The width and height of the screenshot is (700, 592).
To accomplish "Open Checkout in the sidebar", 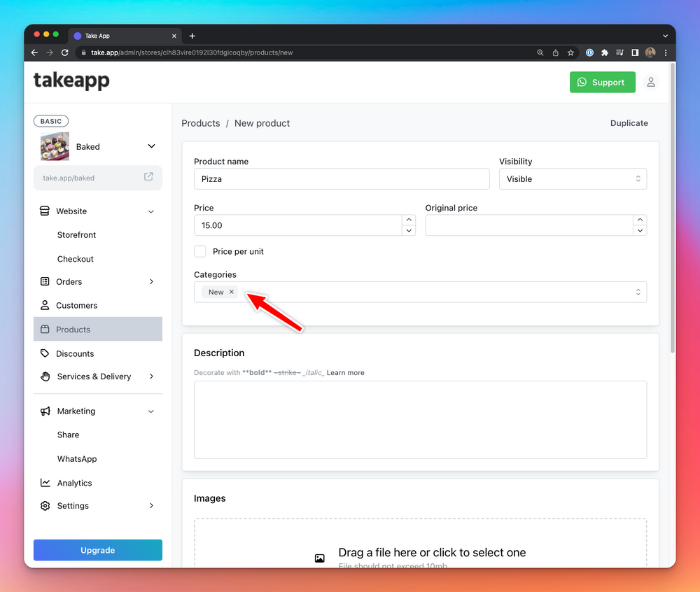I will coord(76,259).
